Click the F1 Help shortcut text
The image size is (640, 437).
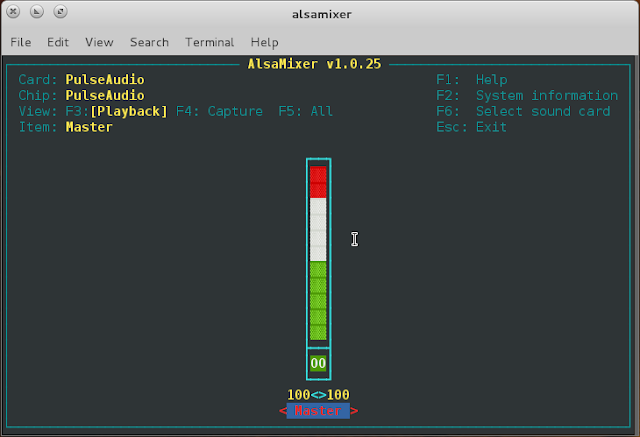coord(471,80)
